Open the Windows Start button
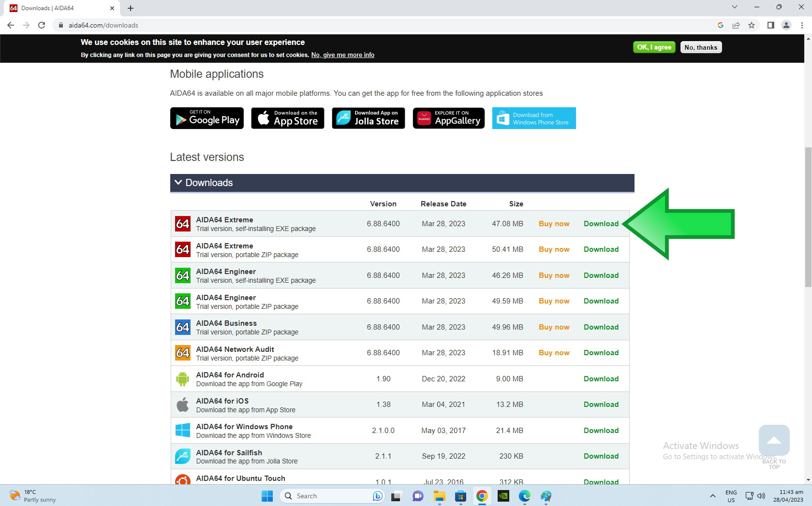The height and width of the screenshot is (506, 812). point(267,496)
